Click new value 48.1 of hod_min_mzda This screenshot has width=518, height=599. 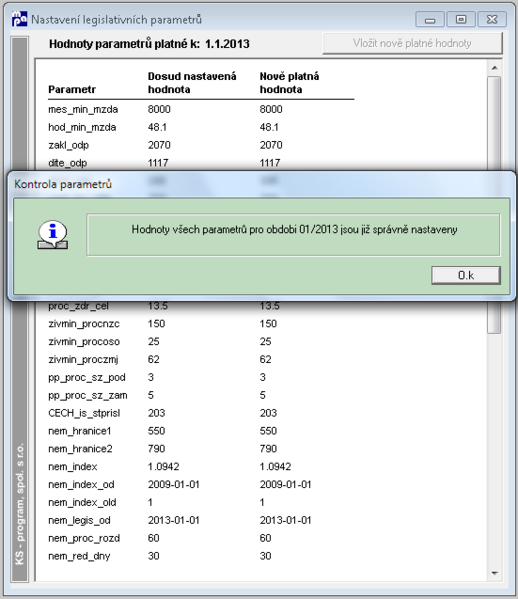coord(269,127)
